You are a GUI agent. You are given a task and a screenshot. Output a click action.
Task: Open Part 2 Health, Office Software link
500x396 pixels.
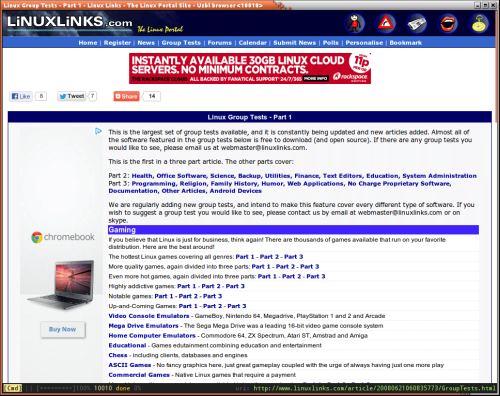point(304,176)
